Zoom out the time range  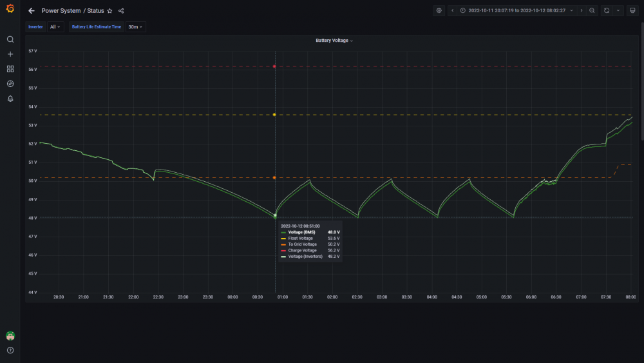point(592,11)
